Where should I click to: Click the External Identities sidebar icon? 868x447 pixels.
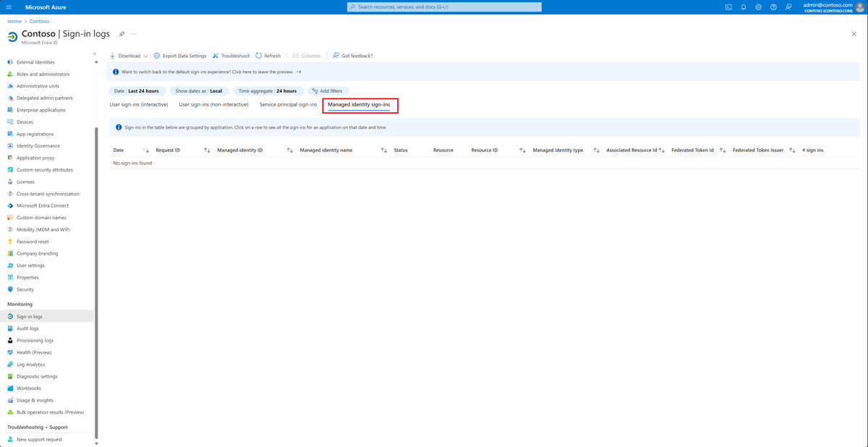(x=10, y=62)
